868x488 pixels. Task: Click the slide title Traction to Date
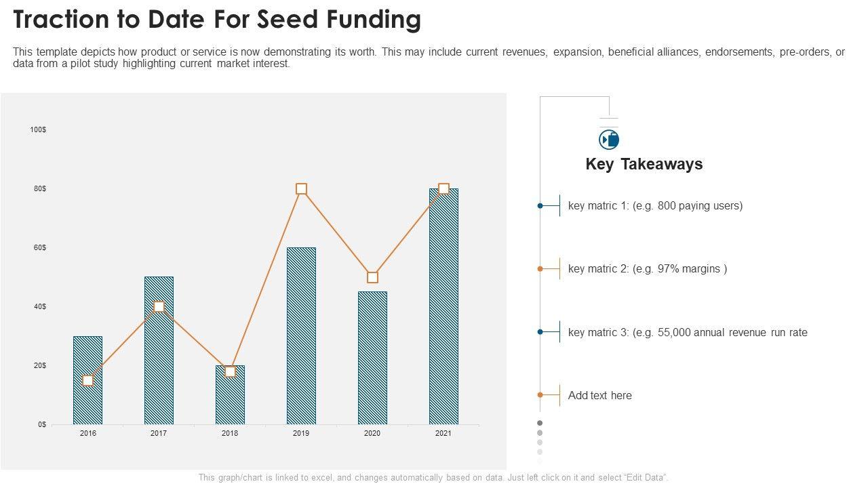pos(217,20)
